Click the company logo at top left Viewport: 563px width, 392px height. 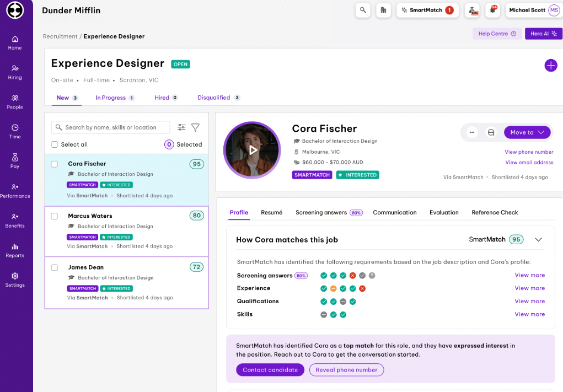point(15,10)
